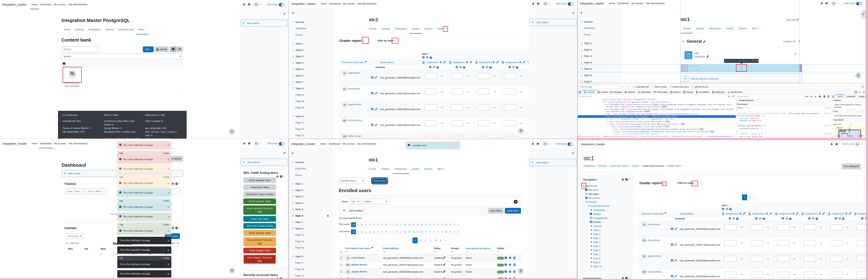Image resolution: width=868 pixels, height=280 pixels.
Task: Switch to DevTools Network tab
Action: pos(630,92)
